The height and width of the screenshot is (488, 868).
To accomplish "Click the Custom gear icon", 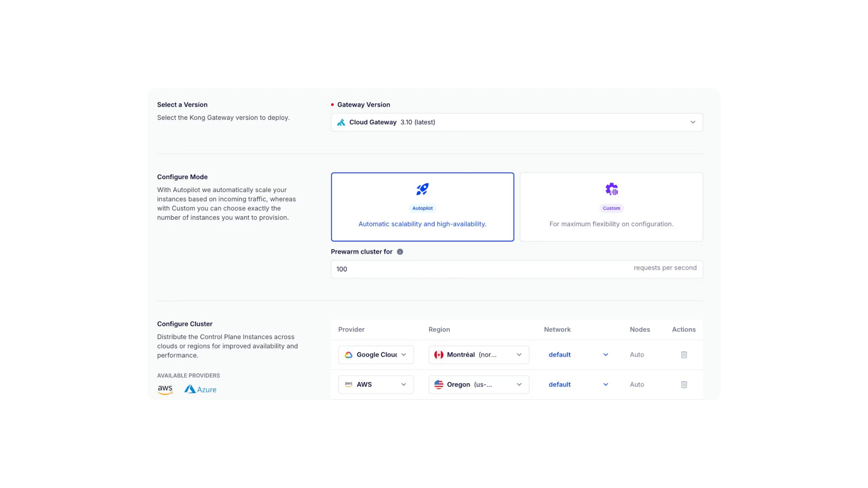I will 611,189.
